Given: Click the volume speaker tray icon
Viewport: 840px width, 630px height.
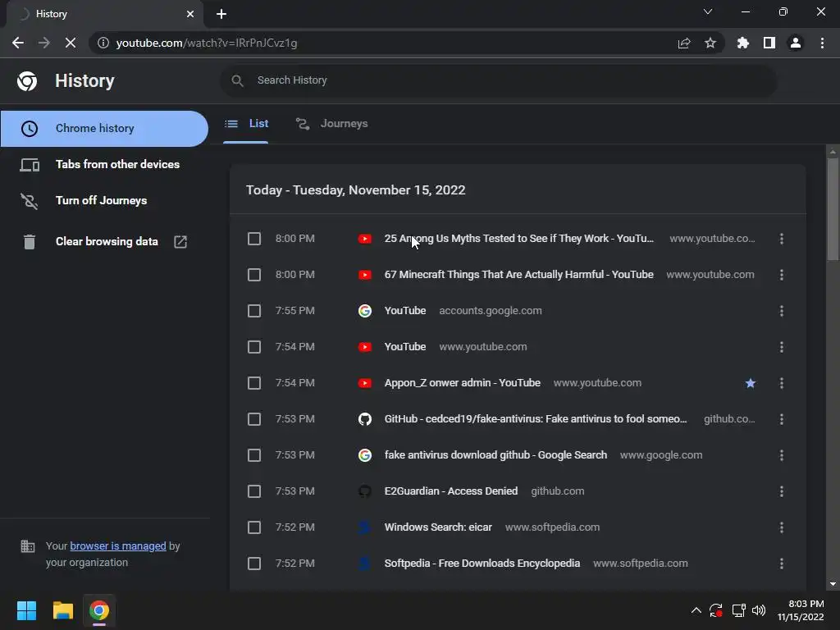Looking at the screenshot, I should pos(759,610).
